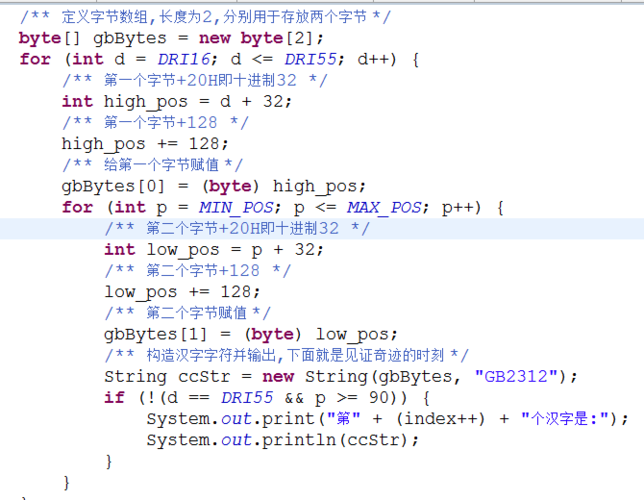The width and height of the screenshot is (644, 500).
Task: Click the line 'high_pos += 128;'
Action: coord(145,144)
